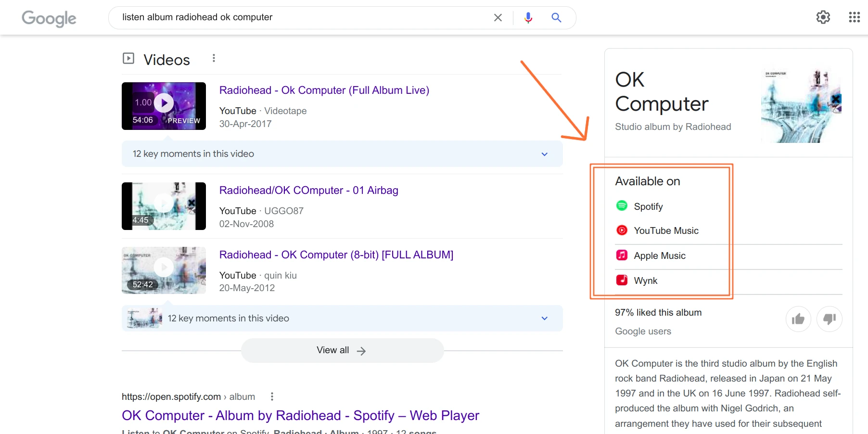
Task: Open the album on Wynk
Action: pyautogui.click(x=645, y=281)
